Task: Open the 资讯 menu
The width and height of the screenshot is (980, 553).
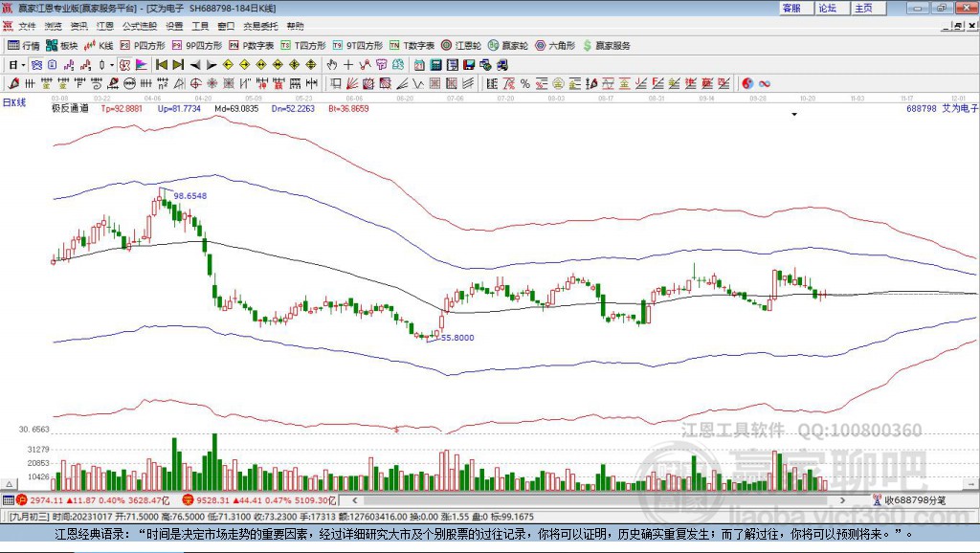Action: (x=78, y=26)
